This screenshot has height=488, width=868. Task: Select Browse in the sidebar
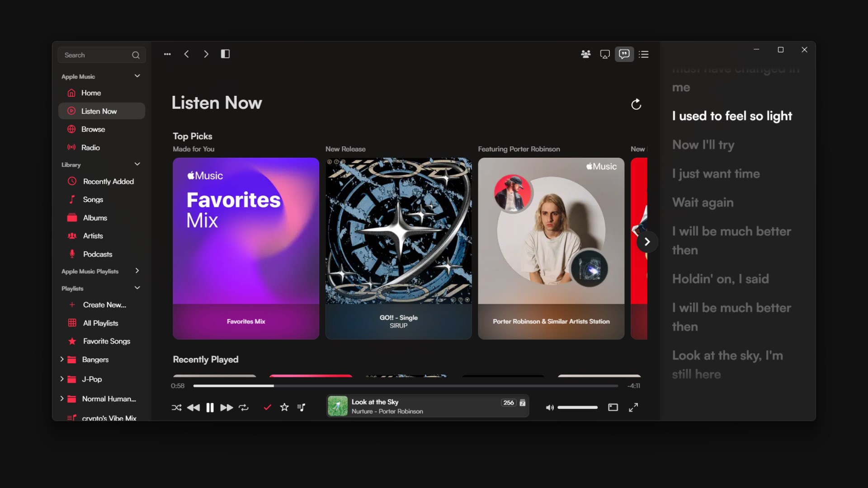(93, 129)
